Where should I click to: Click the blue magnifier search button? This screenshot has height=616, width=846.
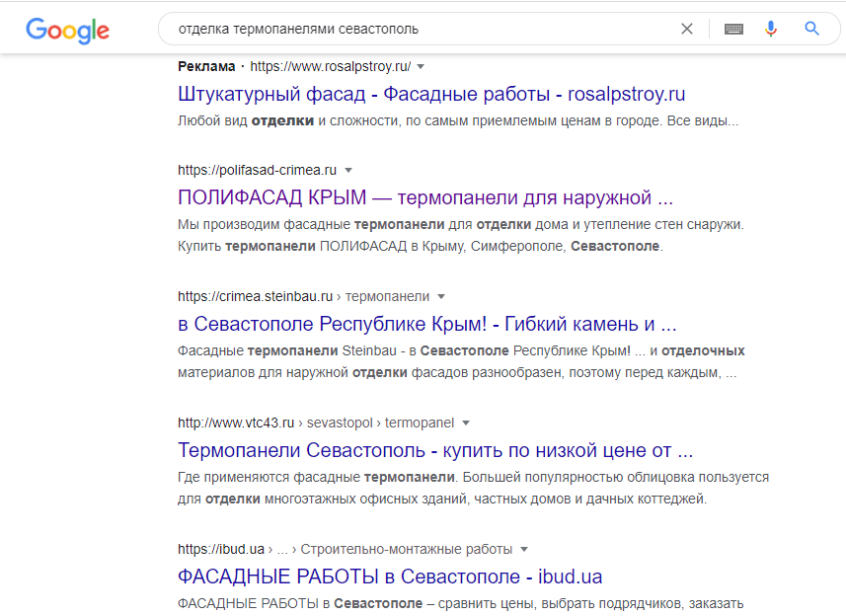pos(812,29)
